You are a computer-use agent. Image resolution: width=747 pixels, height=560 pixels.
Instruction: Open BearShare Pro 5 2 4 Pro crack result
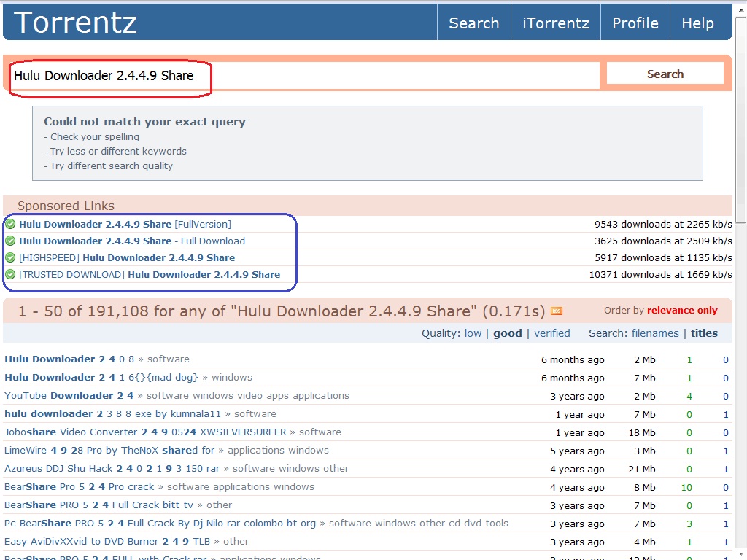(79, 486)
